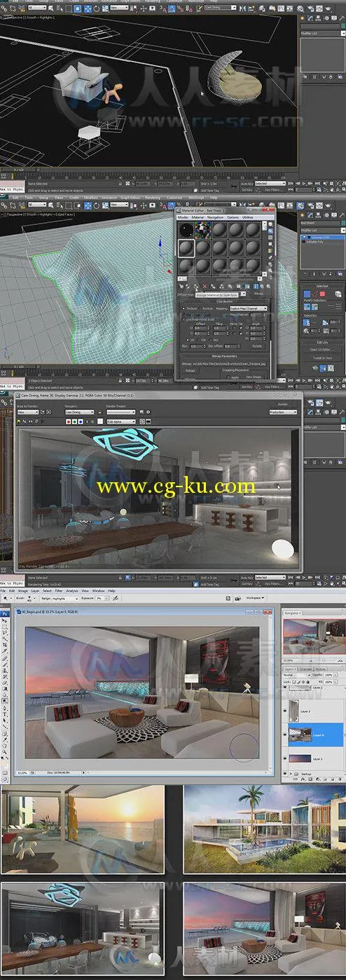
Task: Hide Layer 2 with its eye icon
Action: click(286, 687)
